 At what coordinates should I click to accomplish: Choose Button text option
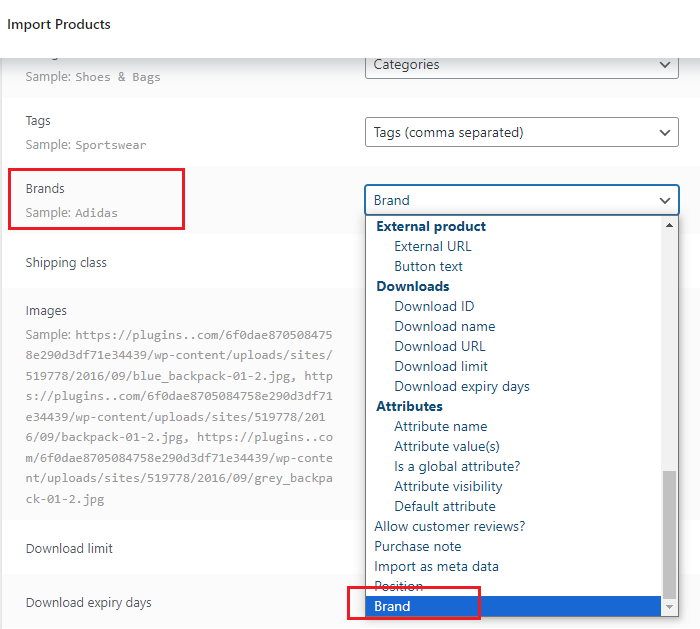coord(428,266)
